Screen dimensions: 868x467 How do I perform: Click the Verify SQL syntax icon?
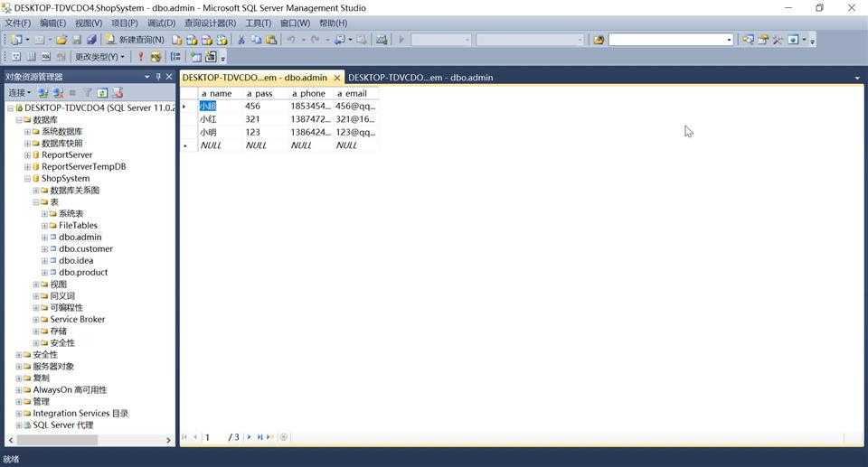click(x=156, y=56)
